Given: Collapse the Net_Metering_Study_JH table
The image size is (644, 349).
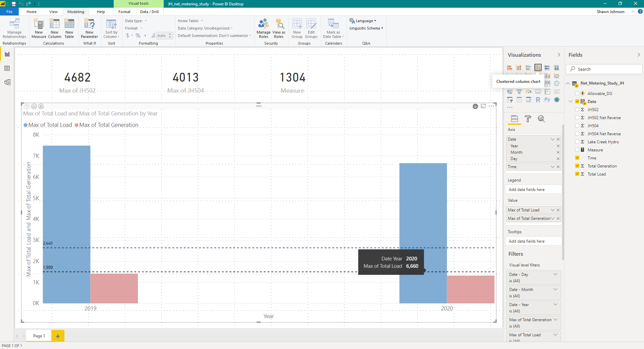Looking at the screenshot, I should [568, 83].
